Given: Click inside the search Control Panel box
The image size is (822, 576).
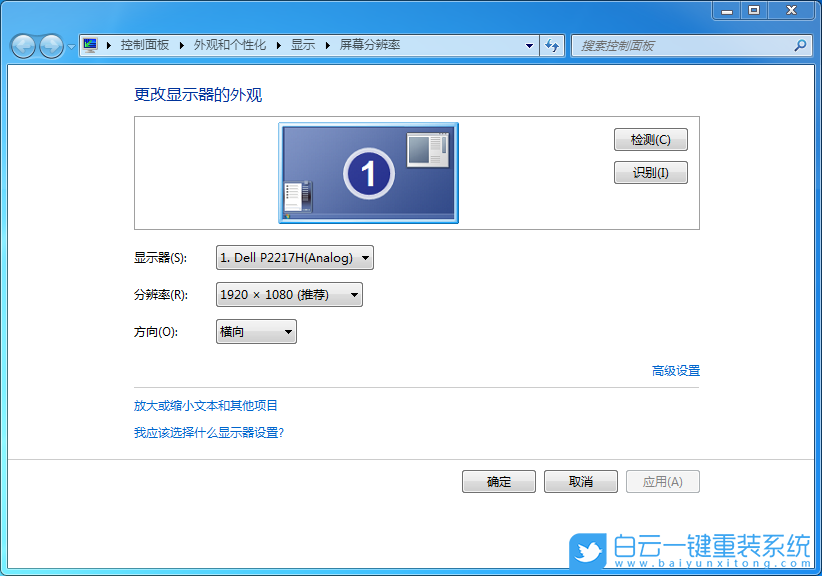Looking at the screenshot, I should point(670,45).
